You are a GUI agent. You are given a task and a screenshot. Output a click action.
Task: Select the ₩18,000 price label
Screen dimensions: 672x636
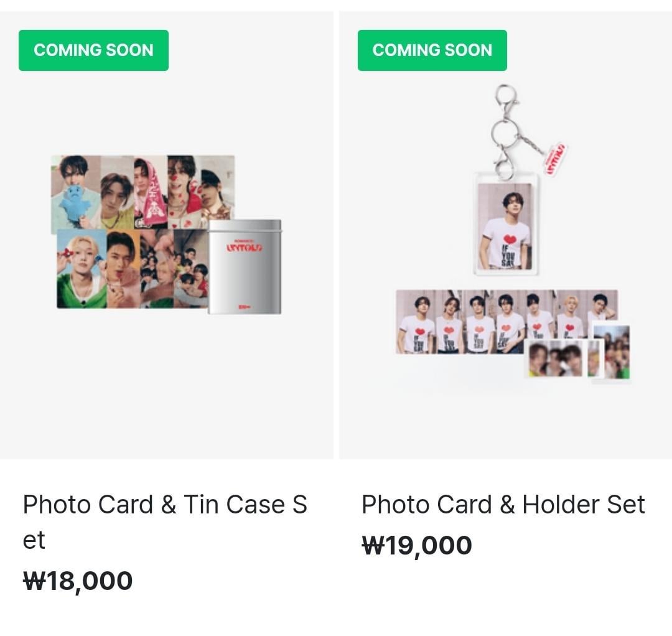[x=78, y=581]
